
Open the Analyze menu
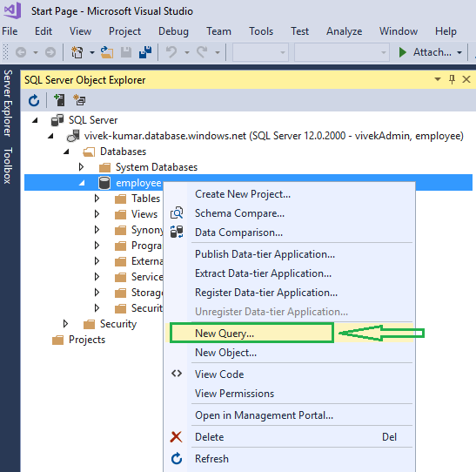tap(344, 31)
